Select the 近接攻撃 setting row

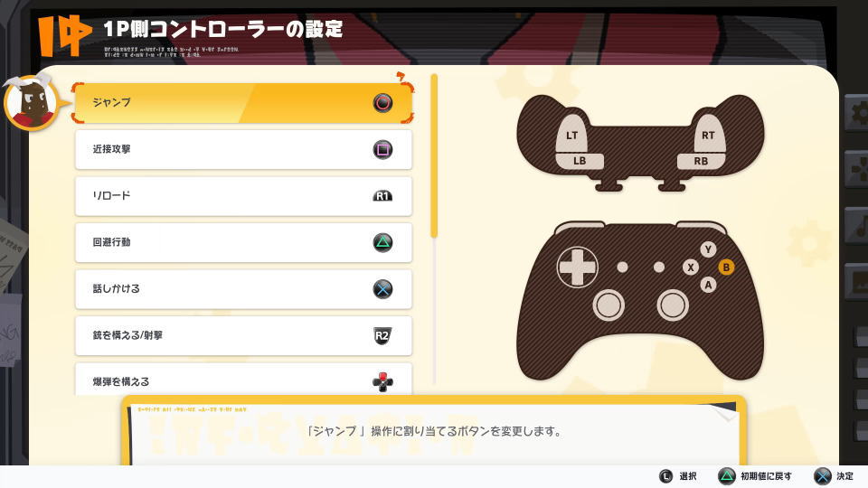pos(243,149)
